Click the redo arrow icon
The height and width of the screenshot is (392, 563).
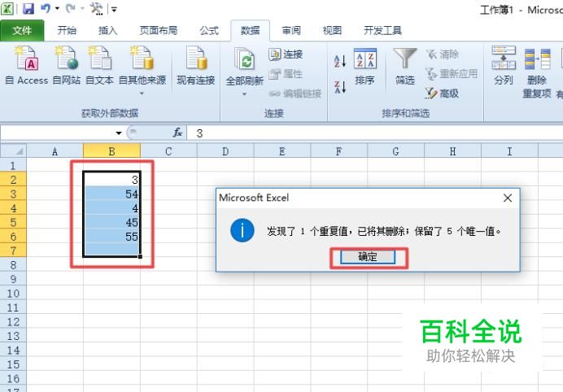click(x=70, y=9)
